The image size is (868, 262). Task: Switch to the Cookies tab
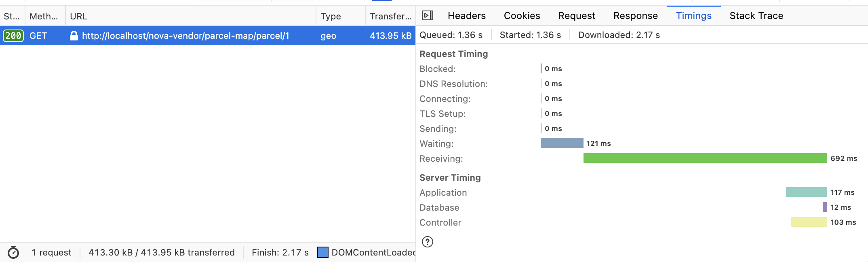522,16
